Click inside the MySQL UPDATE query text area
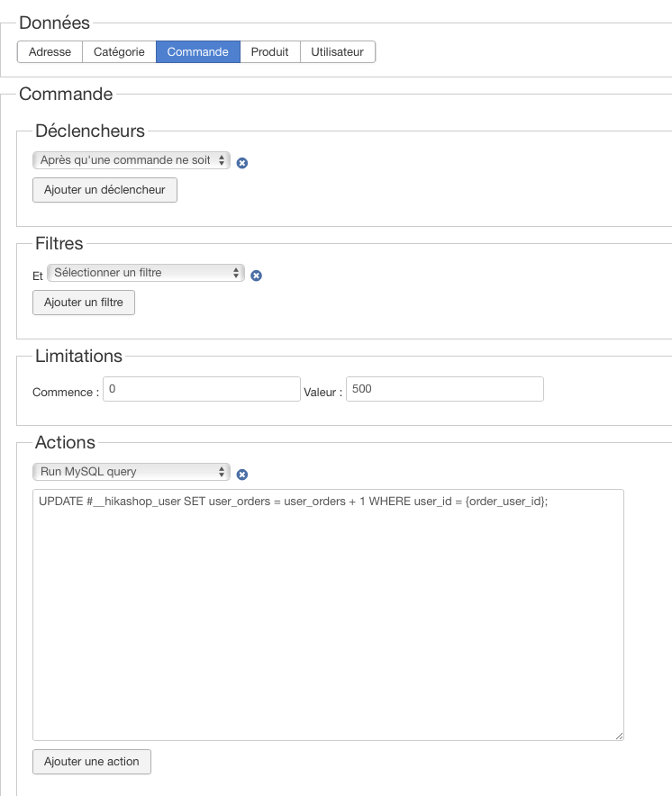 tap(328, 614)
